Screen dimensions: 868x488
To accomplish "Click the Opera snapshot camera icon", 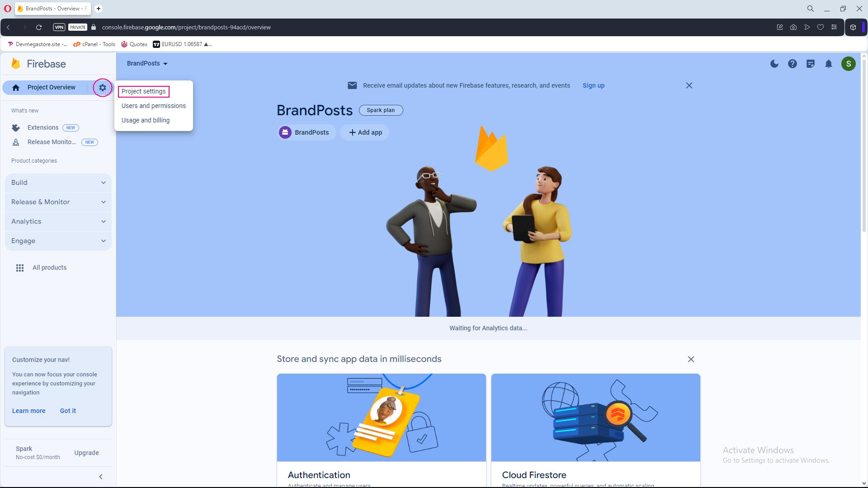I will point(793,27).
